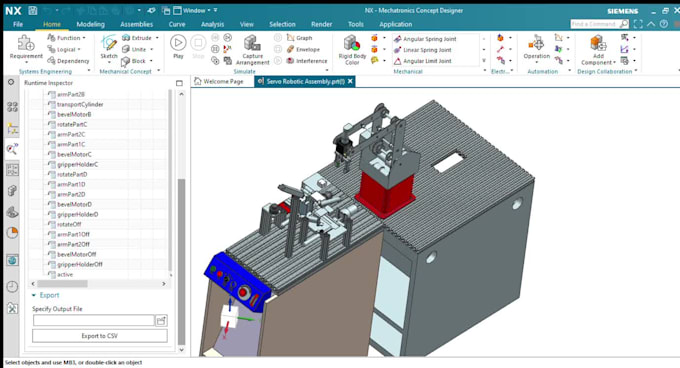Image resolution: width=680 pixels, height=368 pixels.
Task: Close the Servo Robotic Assembly tab
Action: click(x=350, y=81)
